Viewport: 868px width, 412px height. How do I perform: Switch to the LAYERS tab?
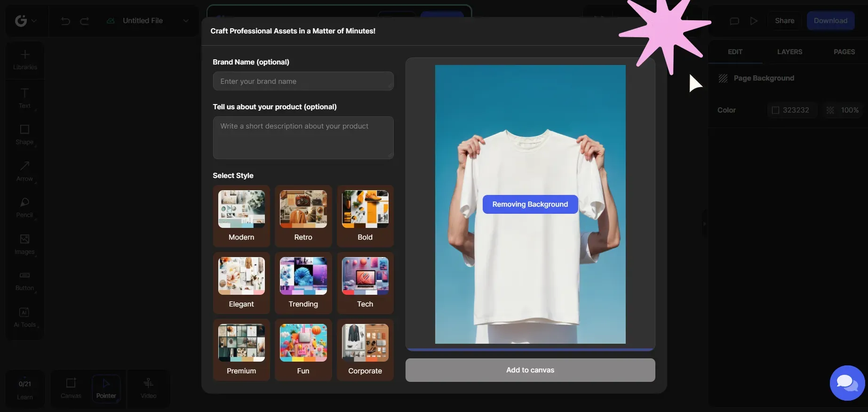click(790, 52)
